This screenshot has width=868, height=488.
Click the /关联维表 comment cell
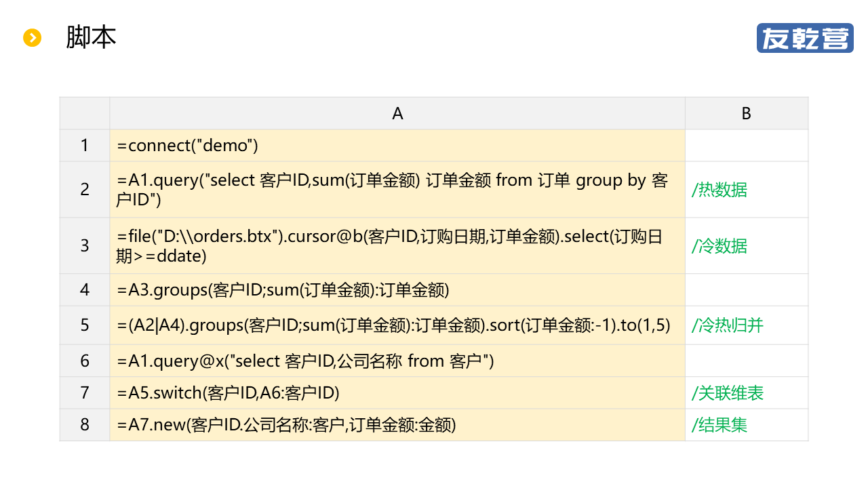(x=746, y=393)
